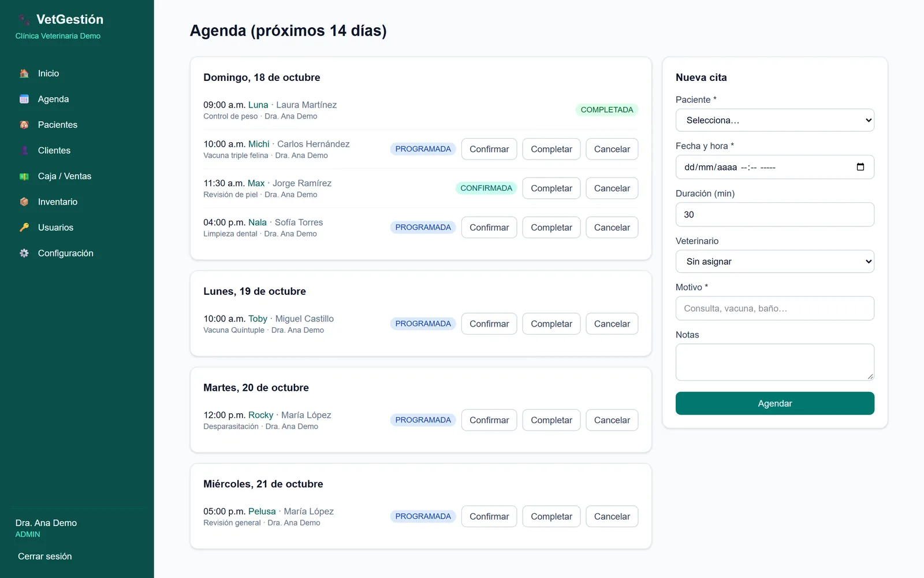The width and height of the screenshot is (924, 578).
Task: Submit the form with the Agendar button
Action: point(774,403)
